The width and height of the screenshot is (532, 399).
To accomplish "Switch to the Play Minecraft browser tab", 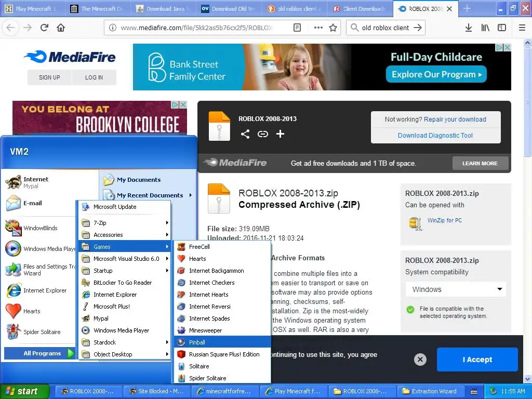I will pos(33,9).
